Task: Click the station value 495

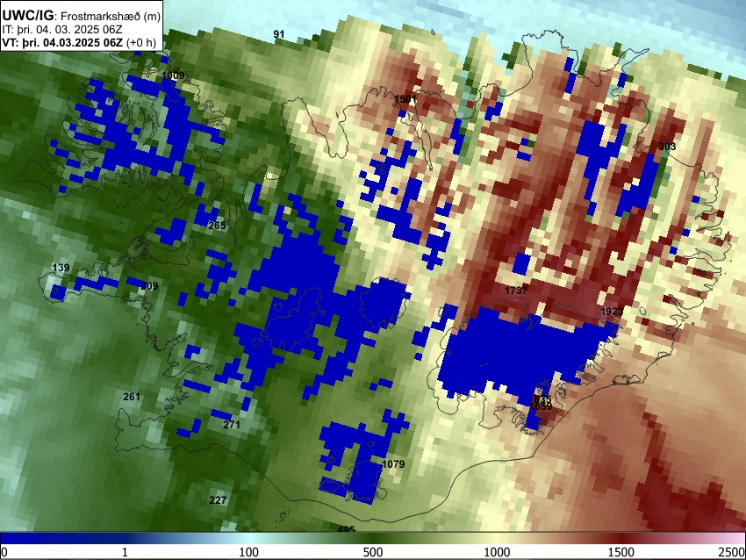Action: 346,529
